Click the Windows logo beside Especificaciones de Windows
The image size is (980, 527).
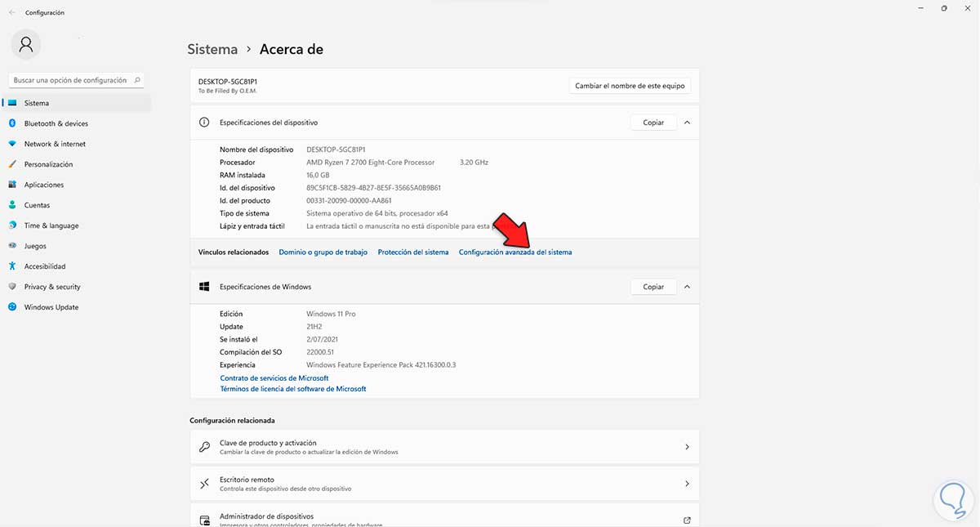click(205, 287)
